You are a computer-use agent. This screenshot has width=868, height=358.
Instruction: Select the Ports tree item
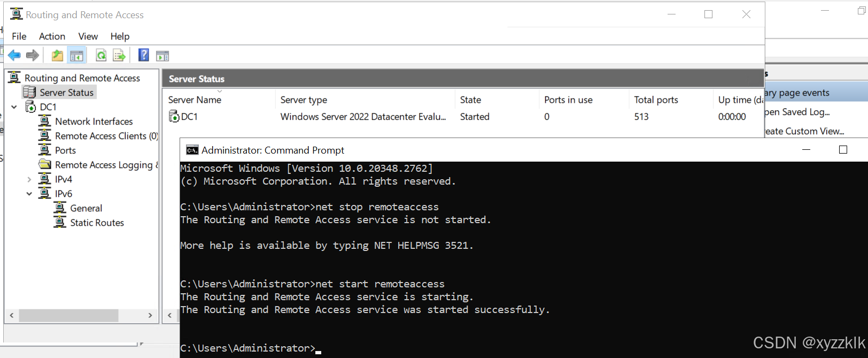coord(65,150)
